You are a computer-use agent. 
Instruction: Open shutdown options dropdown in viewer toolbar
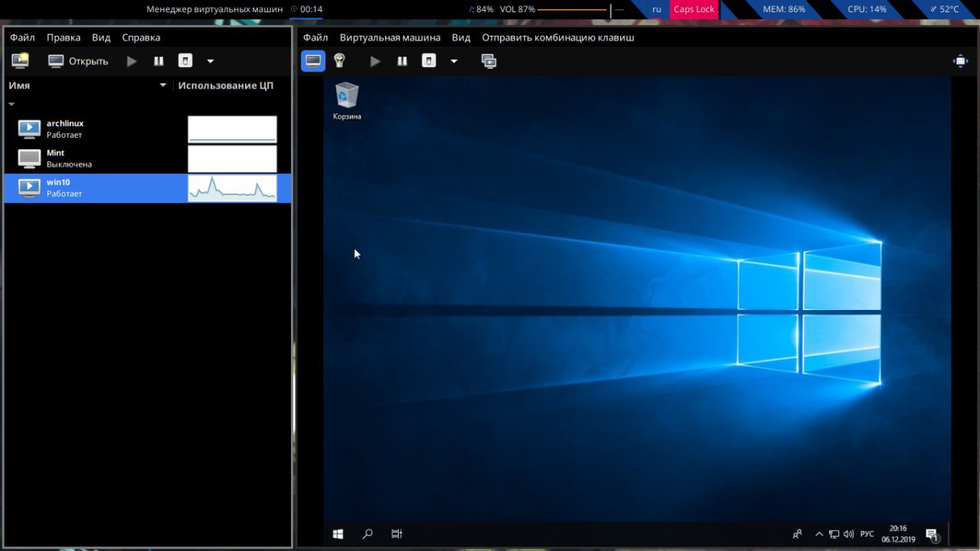(x=454, y=61)
